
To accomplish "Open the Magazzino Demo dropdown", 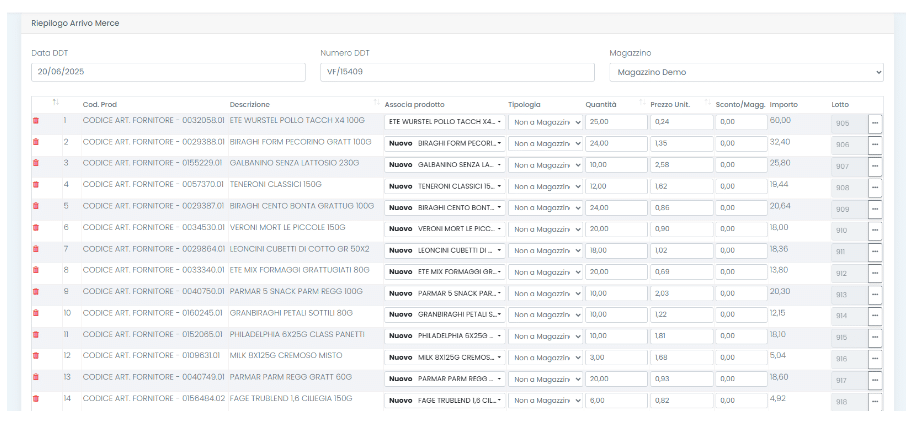I will point(746,72).
